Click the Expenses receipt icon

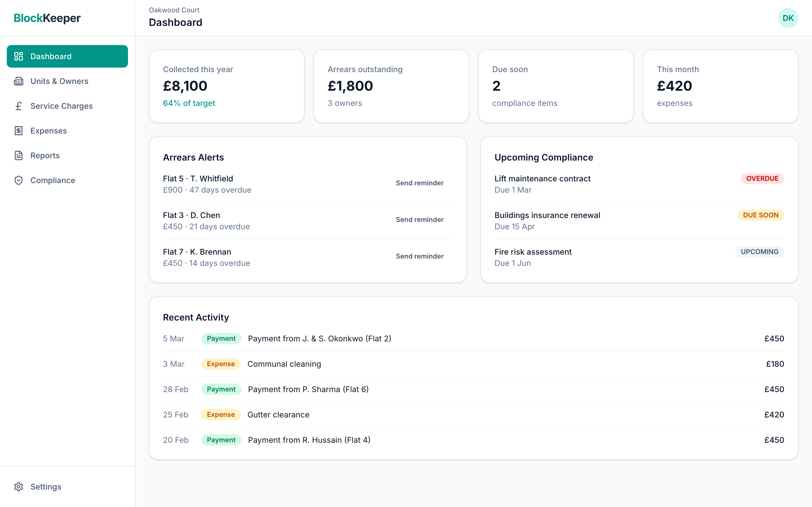(x=19, y=131)
